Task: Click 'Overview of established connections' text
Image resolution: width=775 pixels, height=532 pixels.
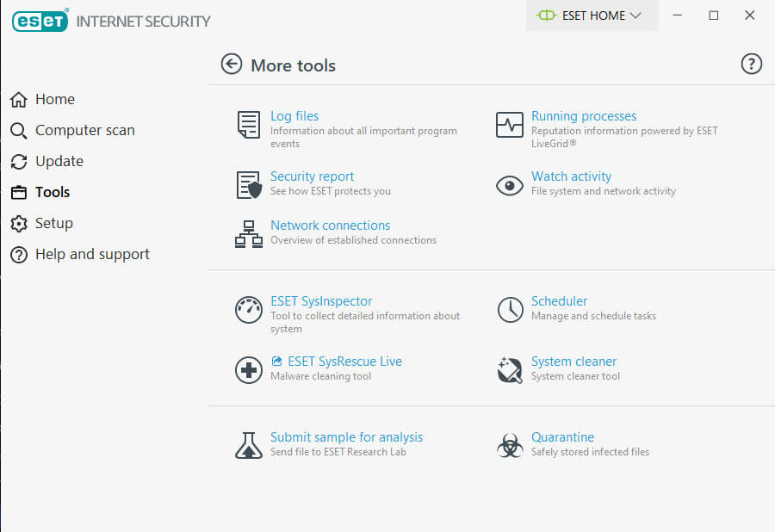Action: (353, 240)
